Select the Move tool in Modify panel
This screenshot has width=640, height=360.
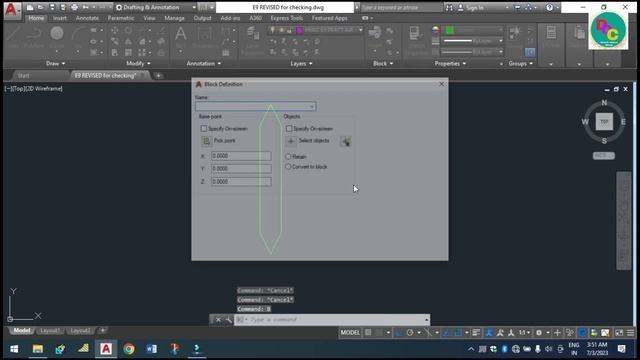115,30
